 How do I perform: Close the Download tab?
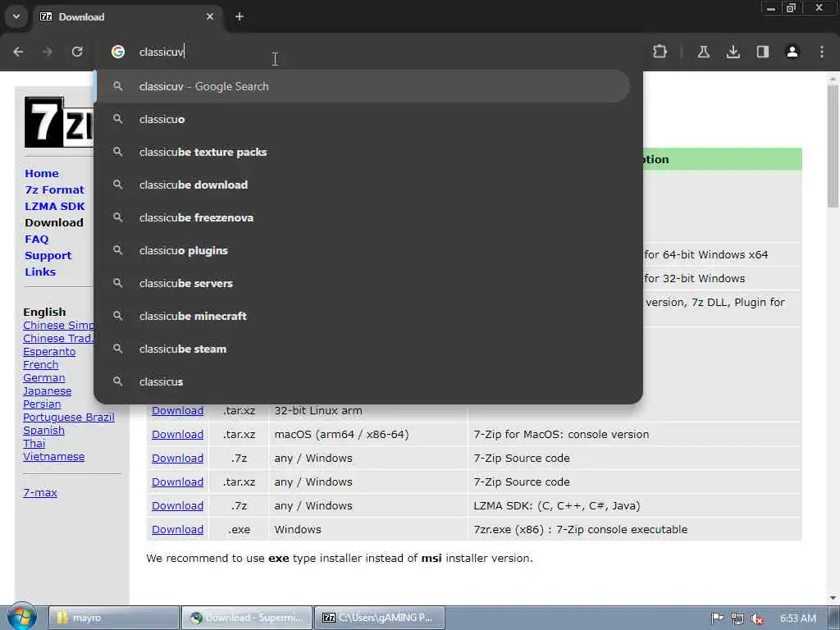tap(210, 16)
